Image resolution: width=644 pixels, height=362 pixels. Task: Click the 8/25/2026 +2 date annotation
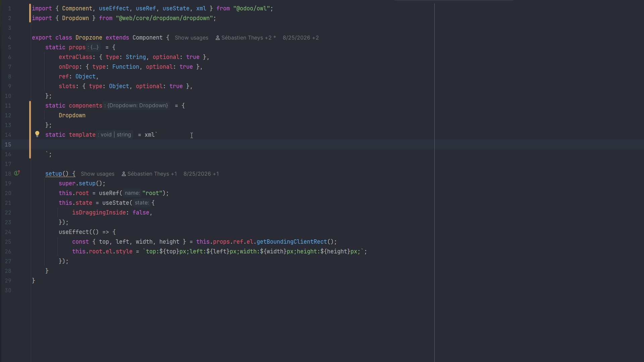tap(301, 38)
